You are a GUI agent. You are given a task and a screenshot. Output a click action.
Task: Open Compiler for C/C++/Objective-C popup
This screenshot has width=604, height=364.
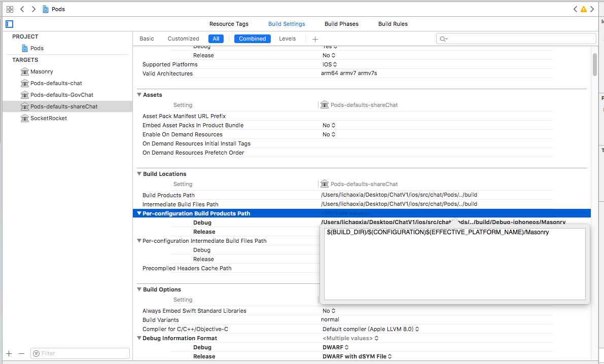(371, 329)
